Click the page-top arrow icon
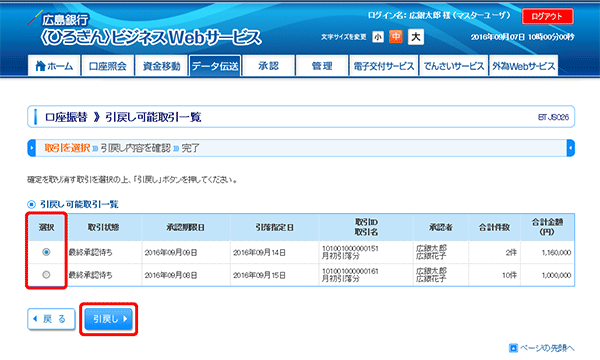Screen dimensions: 600x360 point(513,348)
